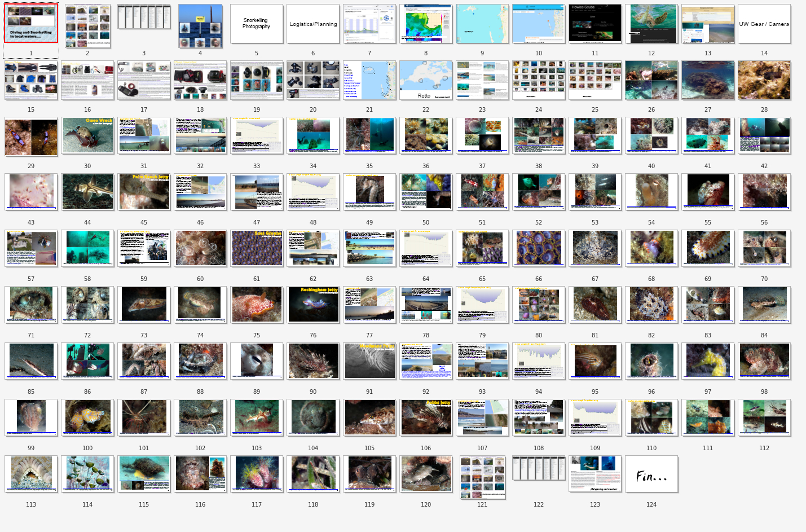This screenshot has width=806, height=532.
Task: Select the grayscale 'Woodmans Point' slide 91
Action: (x=369, y=361)
